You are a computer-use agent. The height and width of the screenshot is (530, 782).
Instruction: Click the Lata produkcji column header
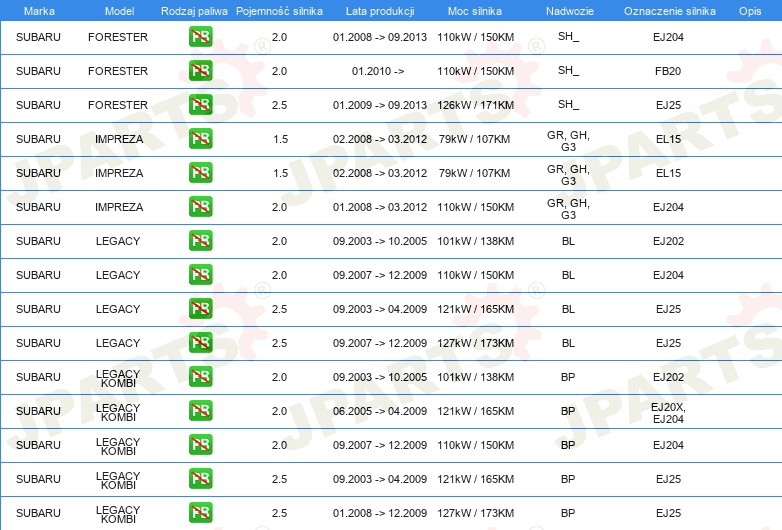pos(379,10)
